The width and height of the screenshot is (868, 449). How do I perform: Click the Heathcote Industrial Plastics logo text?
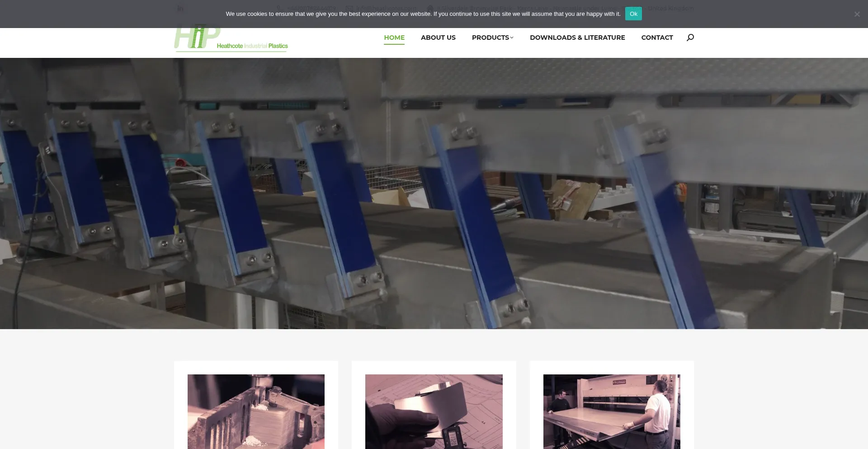252,46
